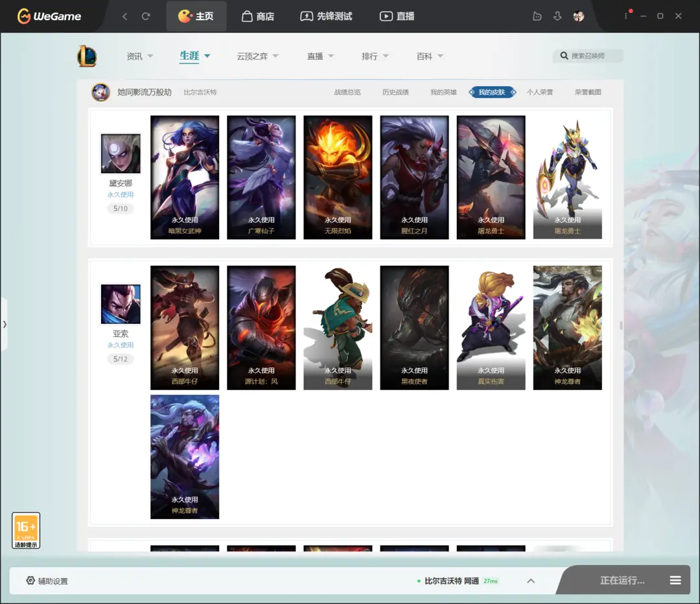Switch to the 战绩总览 tab
Viewport: 700px width, 604px height.
(347, 93)
